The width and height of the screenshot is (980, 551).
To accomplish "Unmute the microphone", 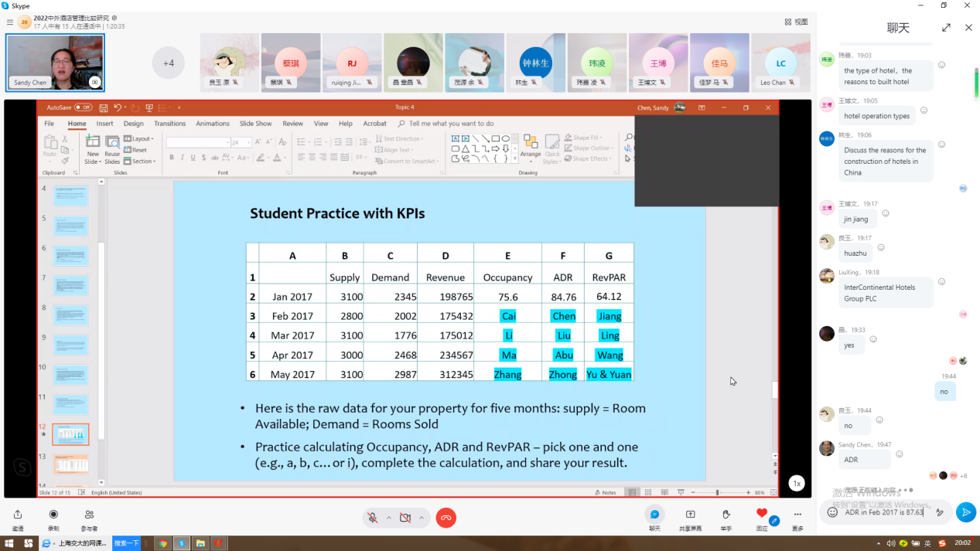I will 373,518.
